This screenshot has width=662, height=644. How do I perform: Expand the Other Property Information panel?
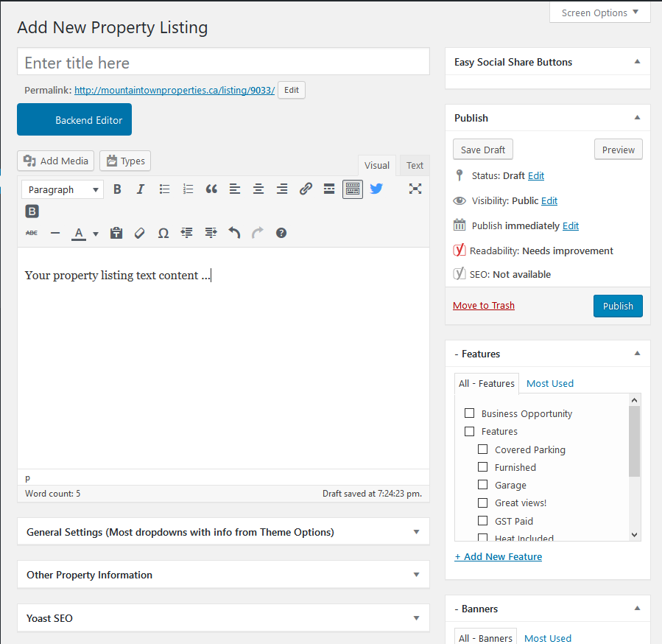[223, 575]
